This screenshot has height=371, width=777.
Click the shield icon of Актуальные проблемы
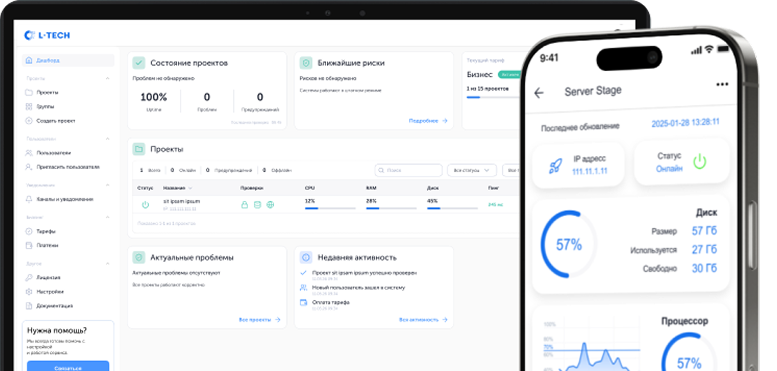pos(139,258)
